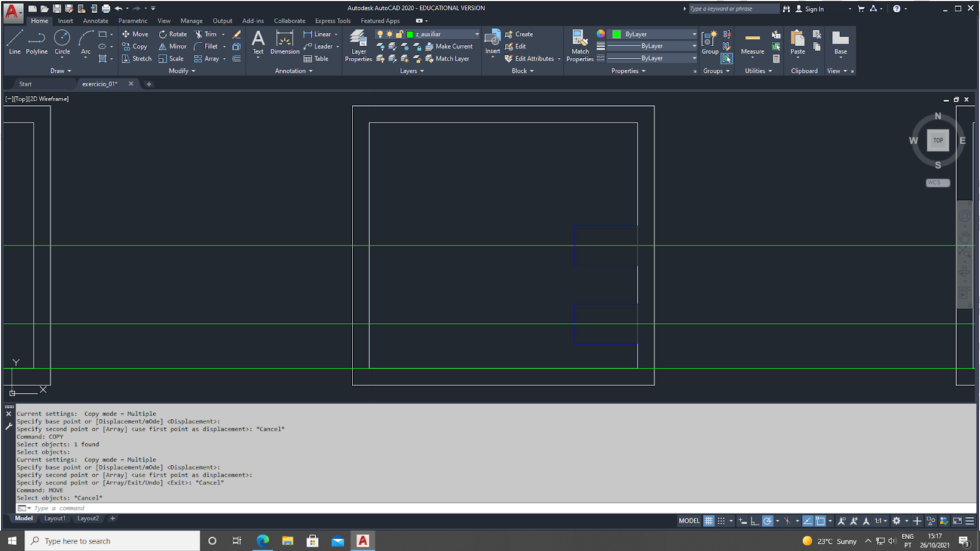The width and height of the screenshot is (980, 551).
Task: Select the Circle tool
Action: click(62, 42)
